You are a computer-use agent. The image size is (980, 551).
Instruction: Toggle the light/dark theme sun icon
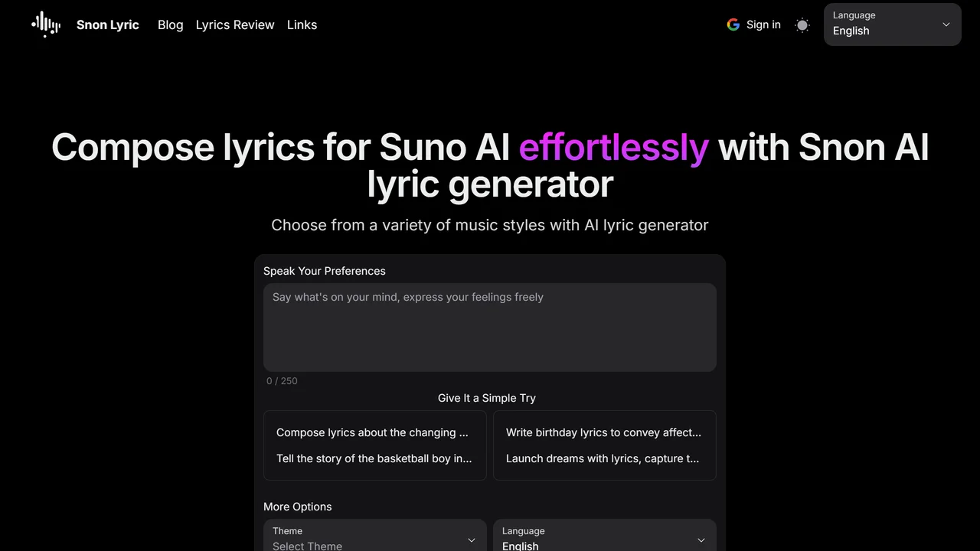click(x=802, y=24)
